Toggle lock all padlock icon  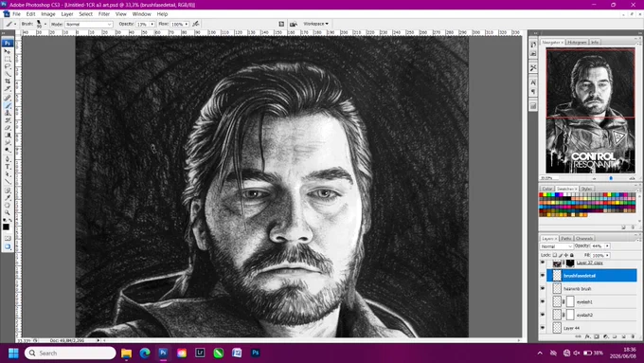(572, 255)
